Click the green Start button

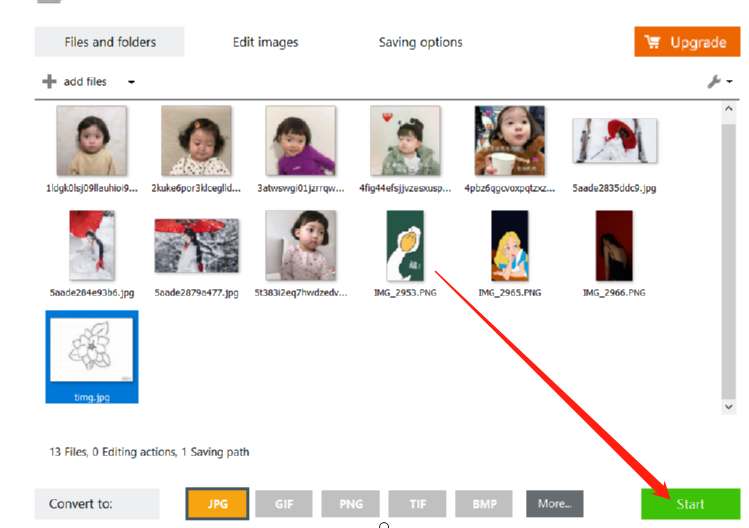691,504
